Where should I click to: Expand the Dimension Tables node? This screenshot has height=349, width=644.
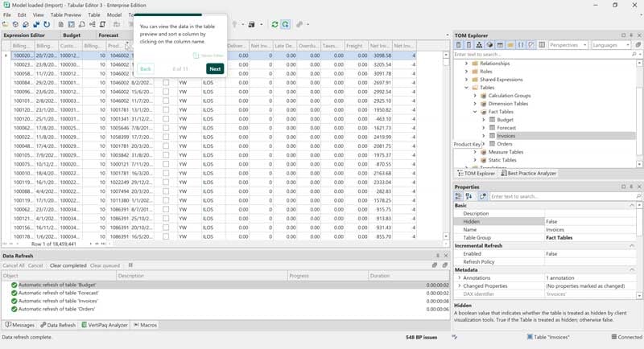point(475,104)
